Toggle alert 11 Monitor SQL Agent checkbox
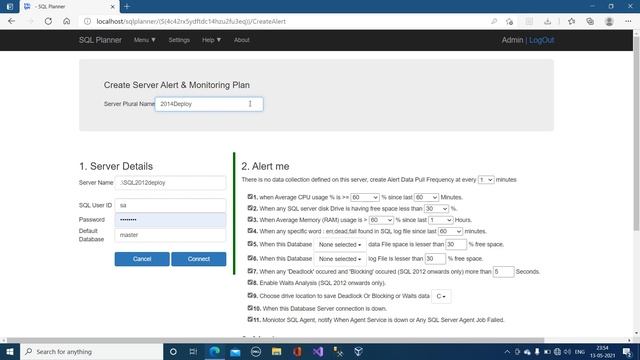Viewport: 640px width, 360px height. pyautogui.click(x=250, y=320)
